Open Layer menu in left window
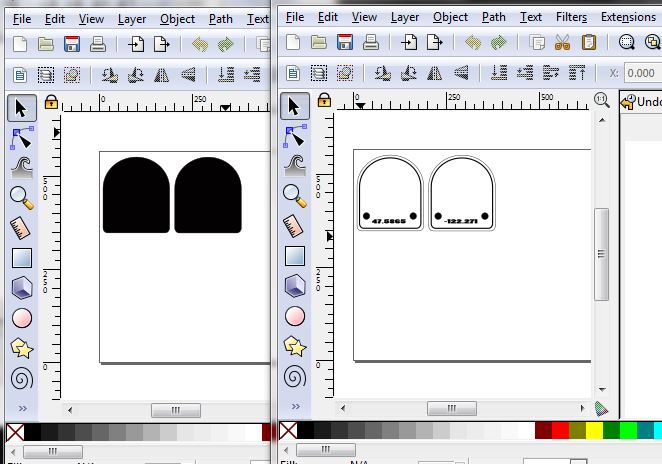Screen dimensions: 662x464 [x=133, y=17]
